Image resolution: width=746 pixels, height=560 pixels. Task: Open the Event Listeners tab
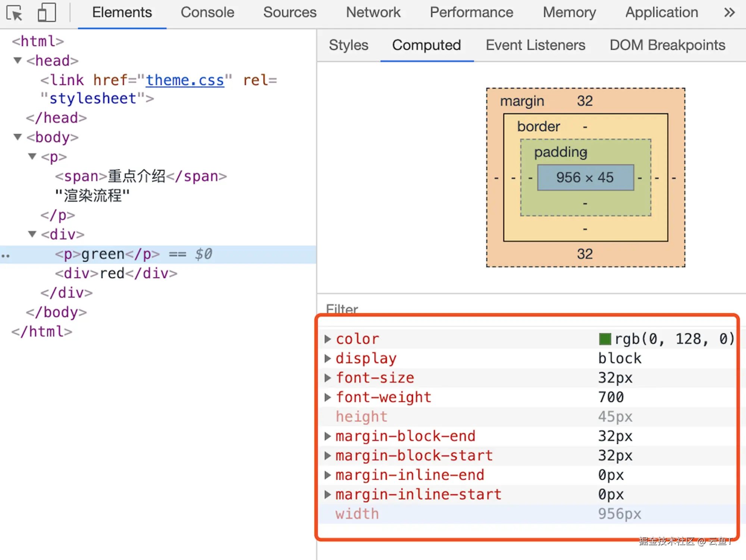[x=535, y=45]
